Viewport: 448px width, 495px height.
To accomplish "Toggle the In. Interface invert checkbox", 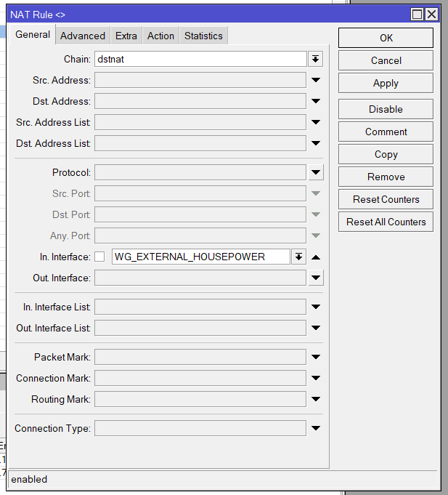I will point(99,257).
